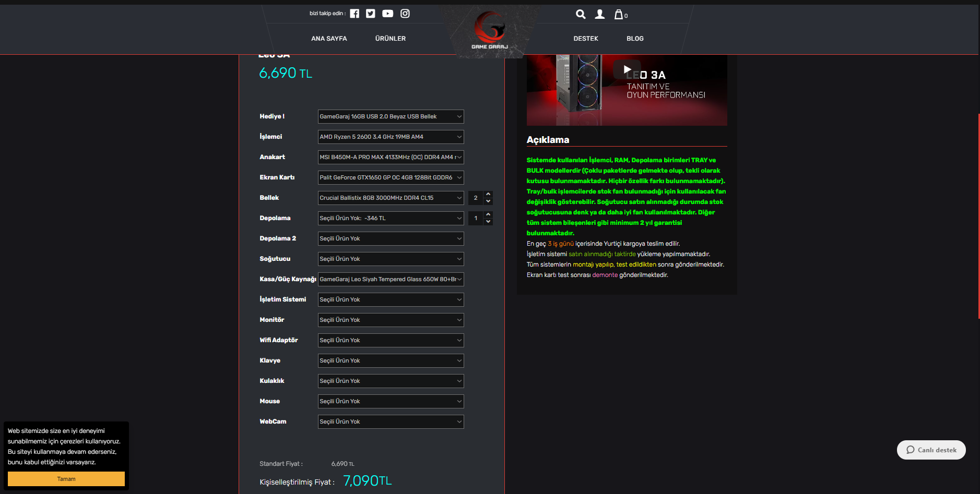Decrease the Bellek quantity
This screenshot has height=494, width=980.
coord(488,201)
